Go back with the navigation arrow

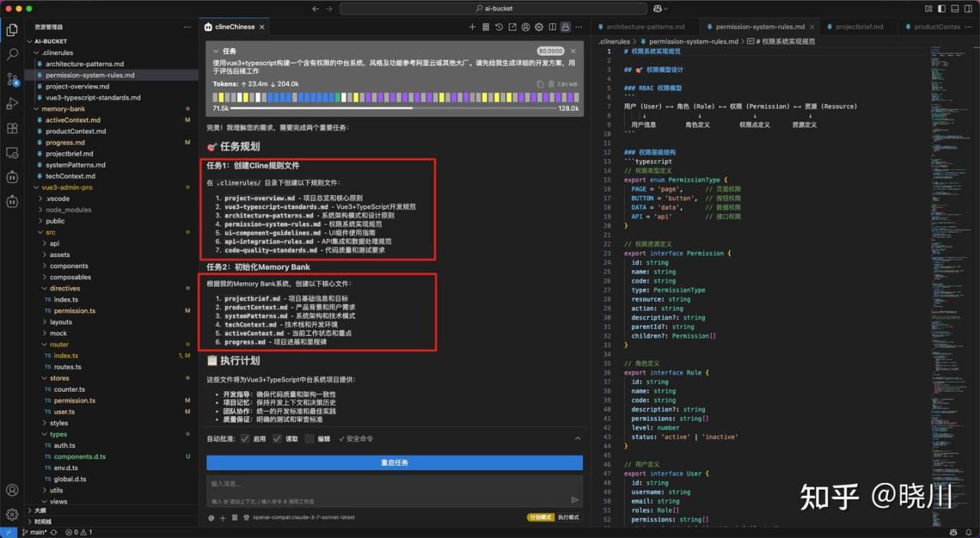(x=315, y=8)
